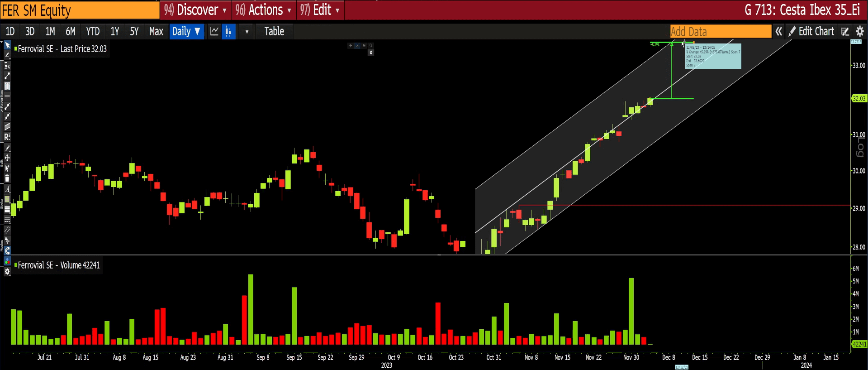
Task: Click the 32.03 last price axis label
Action: point(859,98)
